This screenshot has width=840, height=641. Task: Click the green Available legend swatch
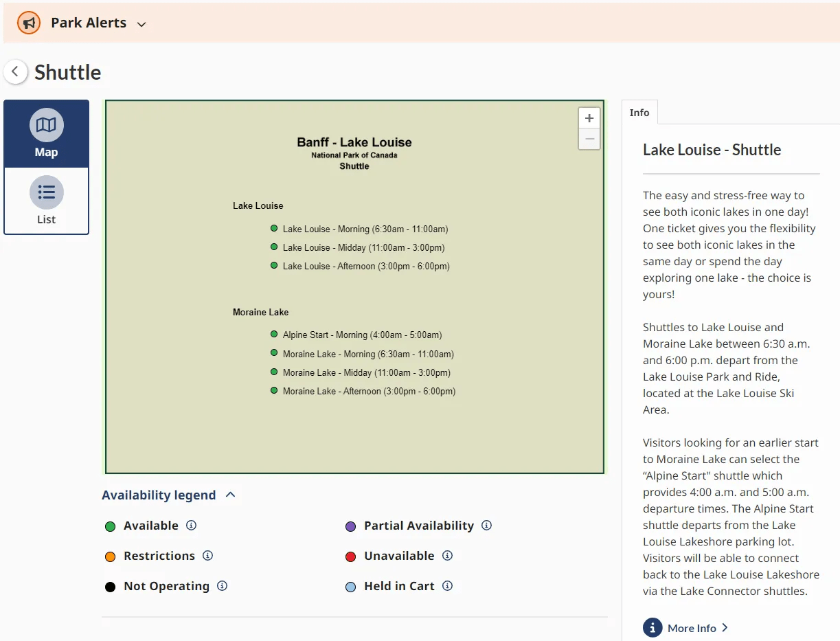110,526
